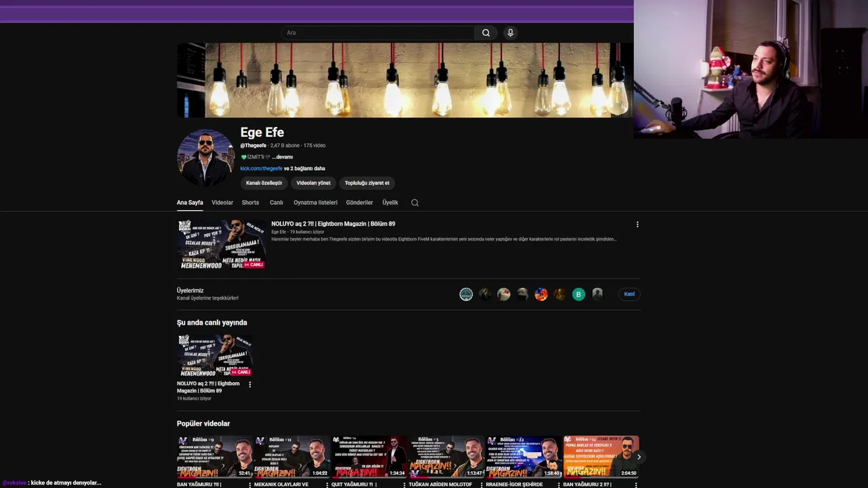This screenshot has width=868, height=488.
Task: Click featured video title NOLUYO aq 2 ?!!
Action: point(333,224)
